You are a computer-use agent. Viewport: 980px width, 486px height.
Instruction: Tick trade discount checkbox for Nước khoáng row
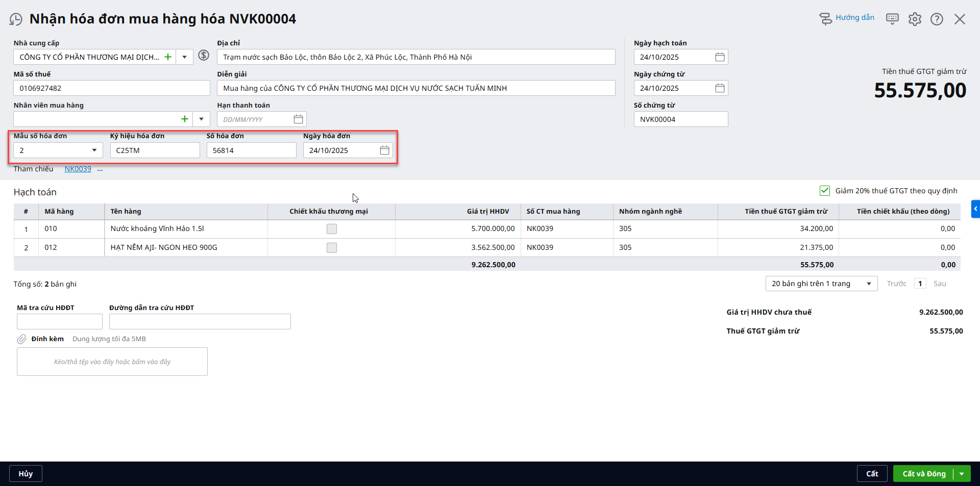tap(332, 229)
